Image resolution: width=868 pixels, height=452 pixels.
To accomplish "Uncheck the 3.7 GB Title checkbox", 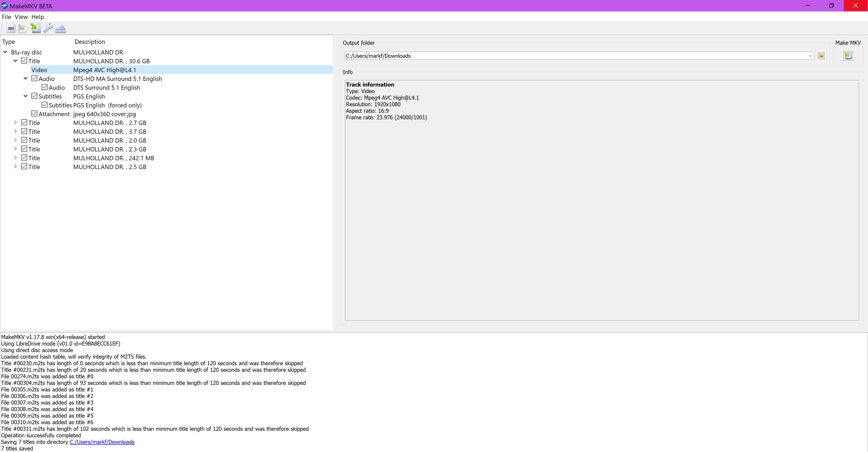I will tap(24, 131).
